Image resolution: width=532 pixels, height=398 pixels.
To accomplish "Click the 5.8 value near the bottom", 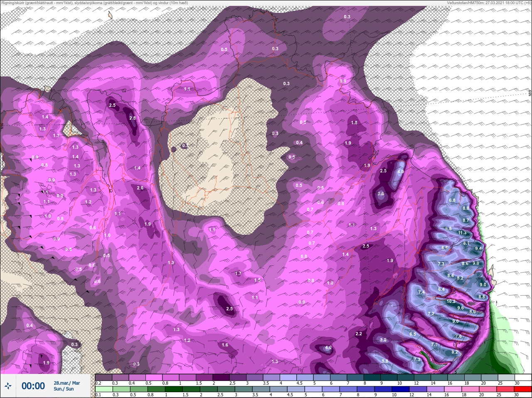I will 385,361.
